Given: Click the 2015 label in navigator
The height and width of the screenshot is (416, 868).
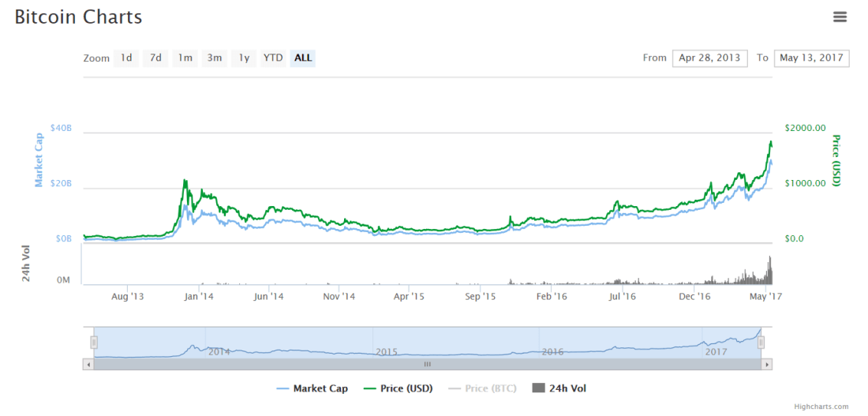Looking at the screenshot, I should (x=387, y=351).
